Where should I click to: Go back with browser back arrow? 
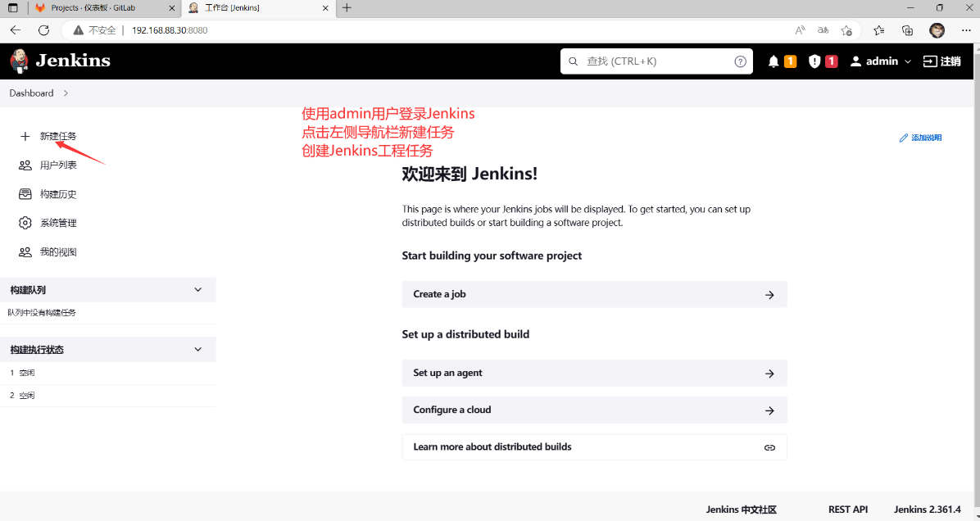tap(16, 30)
